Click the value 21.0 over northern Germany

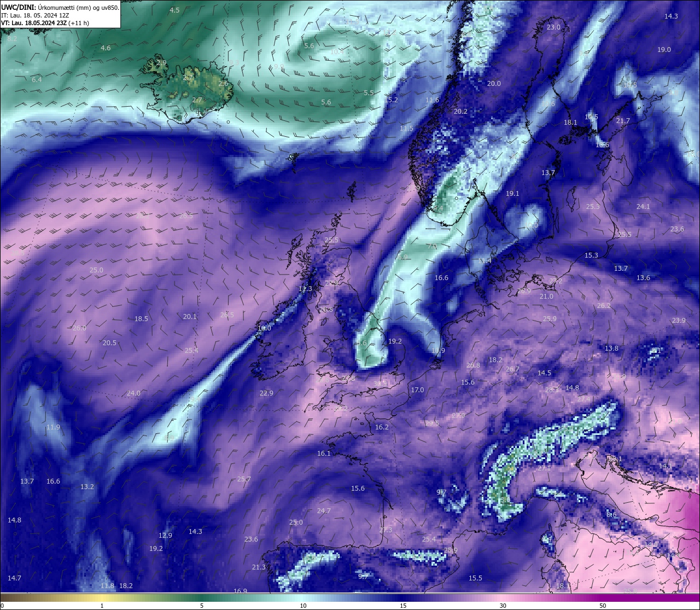coord(546,297)
